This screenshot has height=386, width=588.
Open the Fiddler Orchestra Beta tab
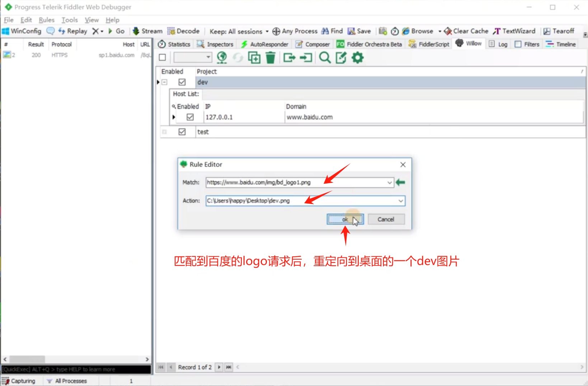click(369, 44)
